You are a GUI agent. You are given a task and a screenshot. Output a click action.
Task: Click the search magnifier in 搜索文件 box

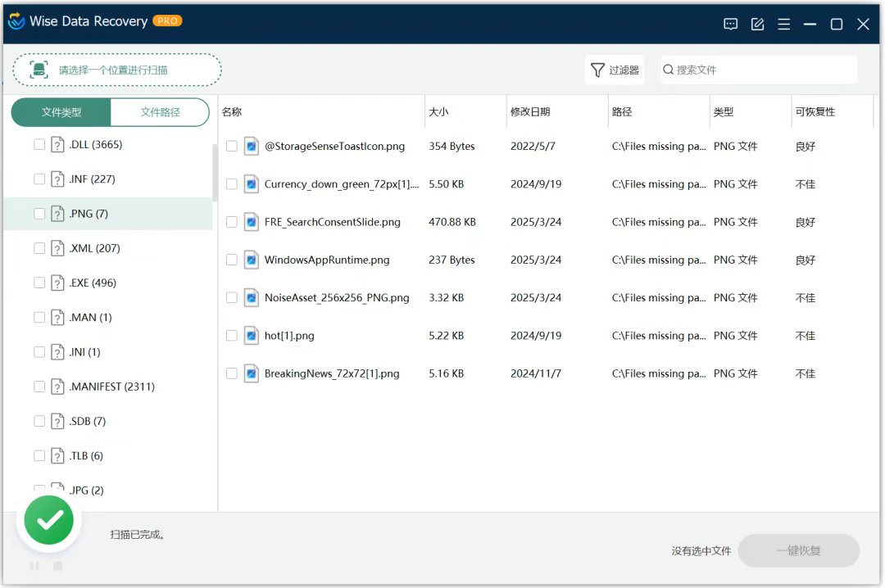coord(668,70)
